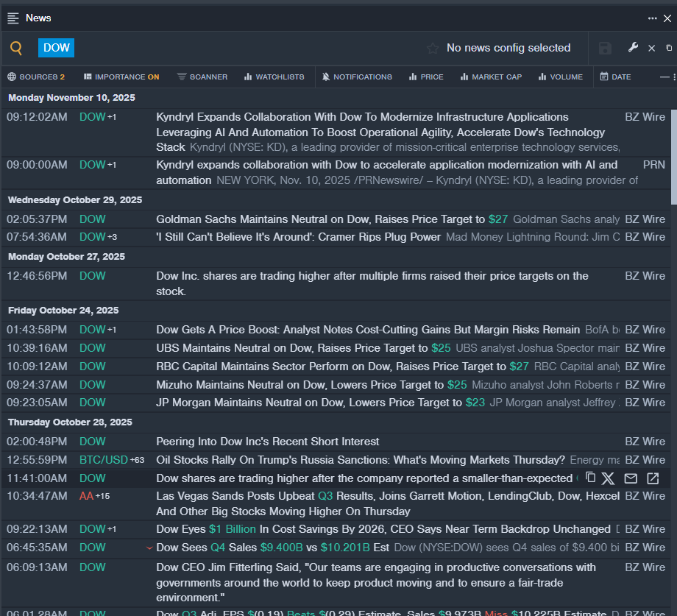Image resolution: width=677 pixels, height=616 pixels.
Task: Select the Scanner filter tab
Action: click(x=202, y=77)
